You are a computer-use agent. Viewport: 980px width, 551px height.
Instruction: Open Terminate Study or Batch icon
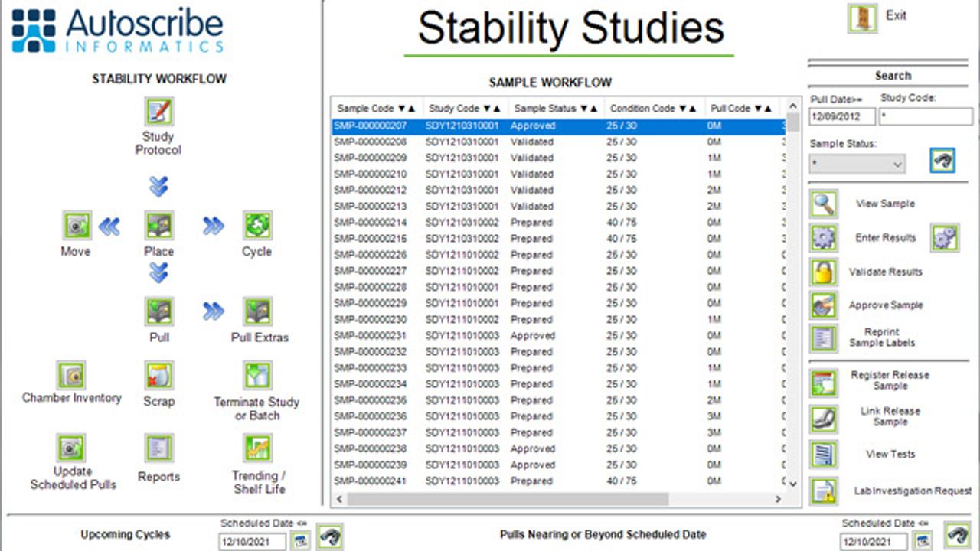(256, 375)
